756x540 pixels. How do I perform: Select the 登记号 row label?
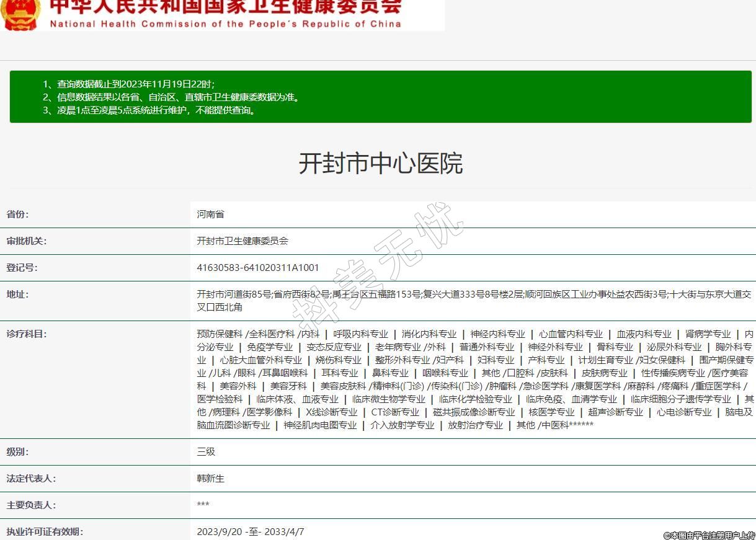tap(22, 268)
